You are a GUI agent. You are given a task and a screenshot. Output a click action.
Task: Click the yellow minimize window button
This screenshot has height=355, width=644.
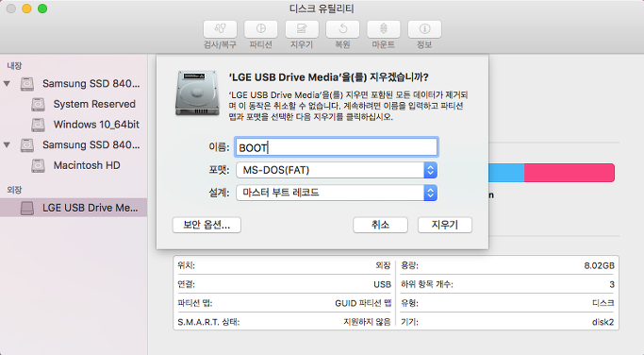click(26, 8)
